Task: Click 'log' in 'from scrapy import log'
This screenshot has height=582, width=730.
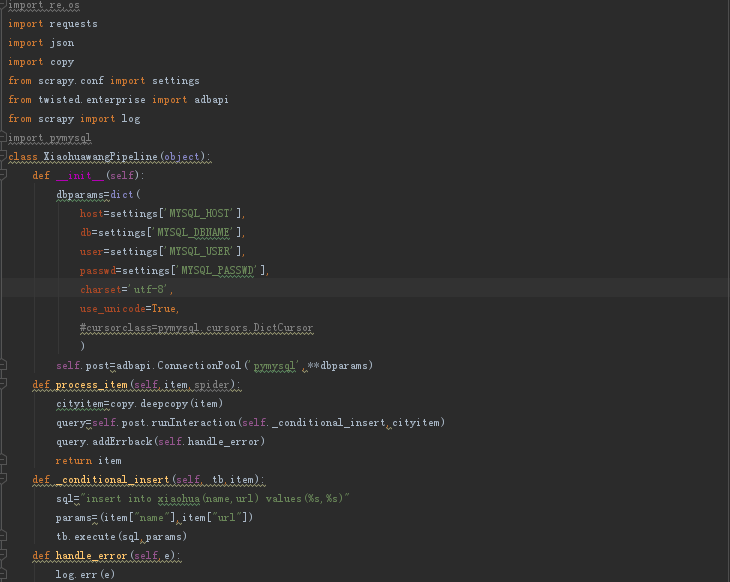Action: coord(131,119)
